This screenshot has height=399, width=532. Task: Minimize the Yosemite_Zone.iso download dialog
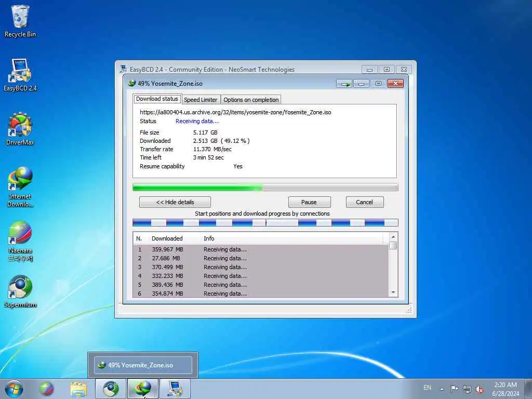click(362, 84)
